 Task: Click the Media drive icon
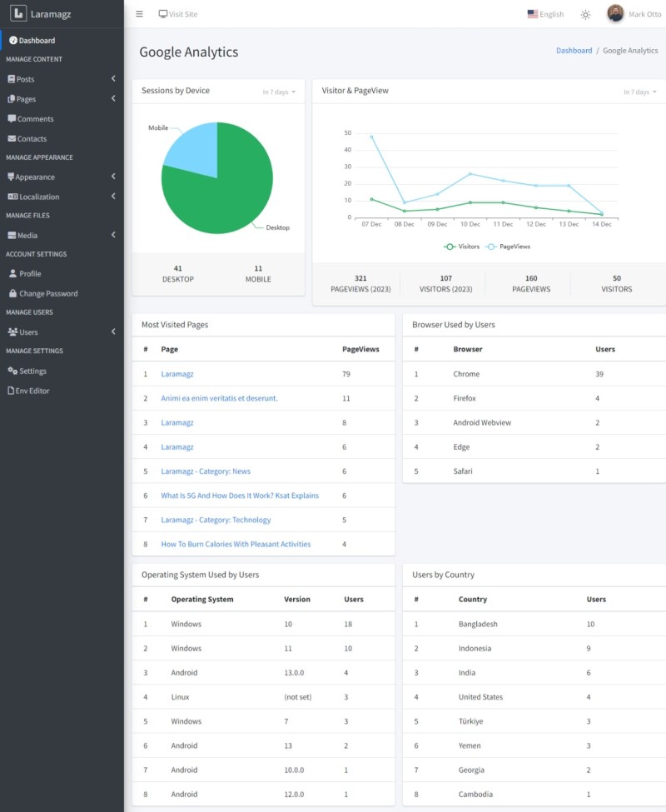[12, 235]
